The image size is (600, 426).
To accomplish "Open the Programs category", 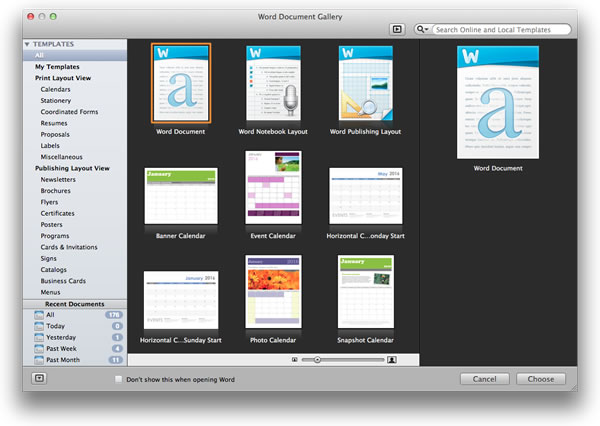I will (x=55, y=236).
